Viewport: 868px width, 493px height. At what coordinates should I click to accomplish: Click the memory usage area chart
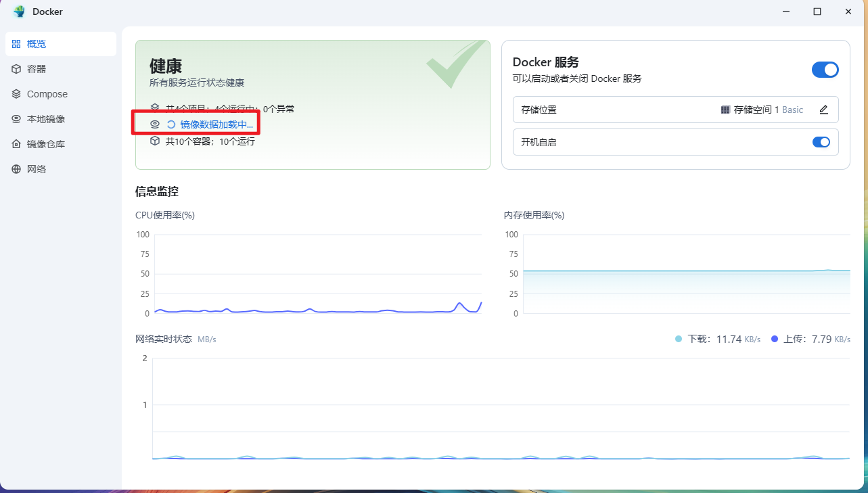[687, 274]
